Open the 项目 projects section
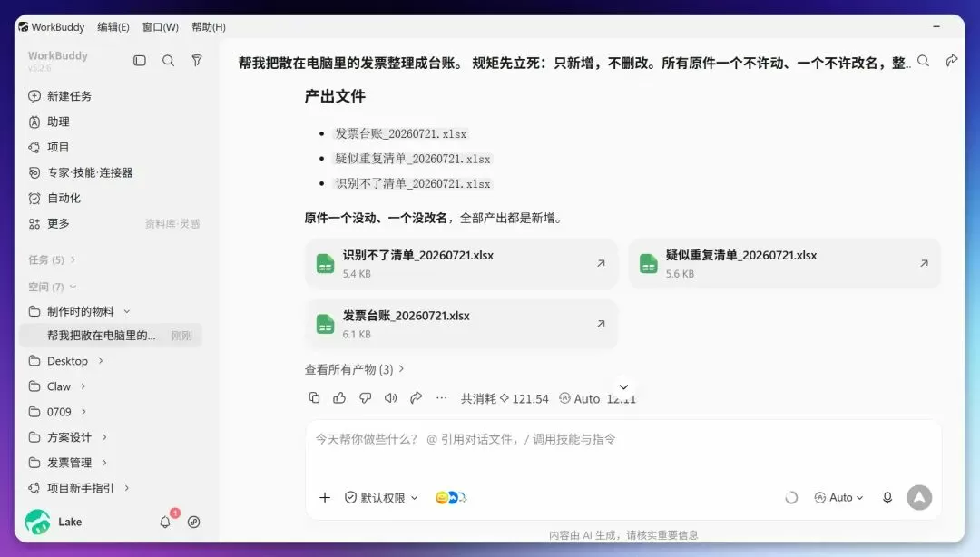980x557 pixels. (49, 147)
